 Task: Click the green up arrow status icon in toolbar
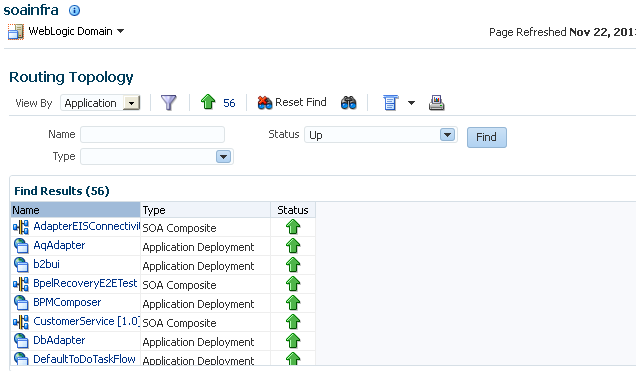click(208, 102)
